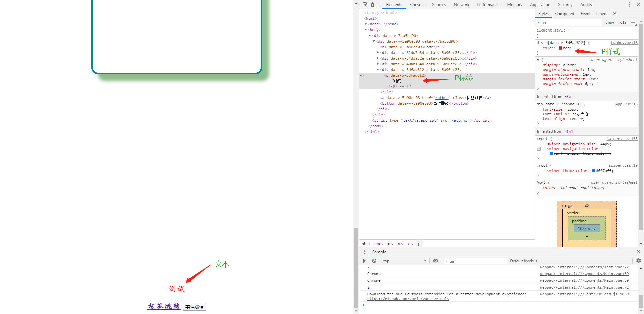Open Test.vue:22 console source link
The height and width of the screenshot is (314, 644).
pyautogui.click(x=584, y=267)
